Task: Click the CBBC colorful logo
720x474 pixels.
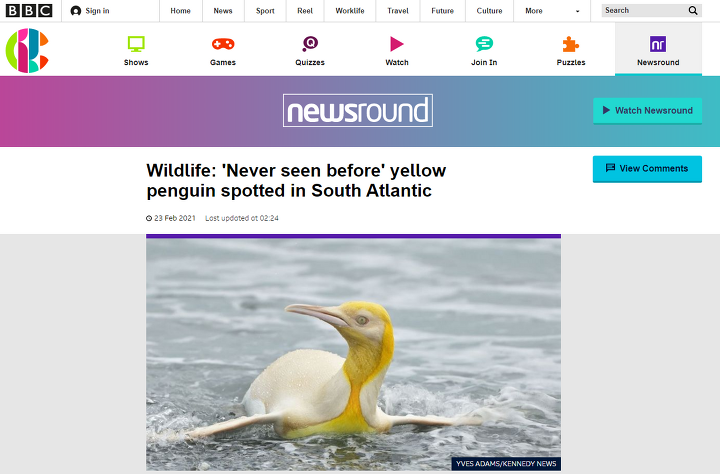Action: [27, 51]
